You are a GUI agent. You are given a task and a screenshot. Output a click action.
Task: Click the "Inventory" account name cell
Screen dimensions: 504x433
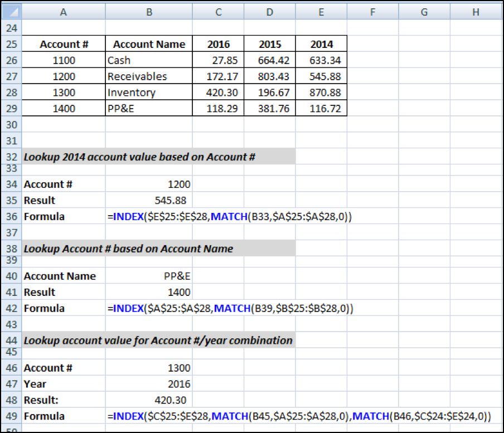pos(149,92)
